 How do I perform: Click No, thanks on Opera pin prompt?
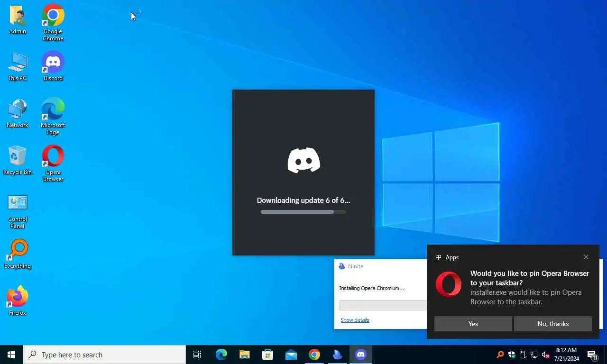tap(553, 324)
